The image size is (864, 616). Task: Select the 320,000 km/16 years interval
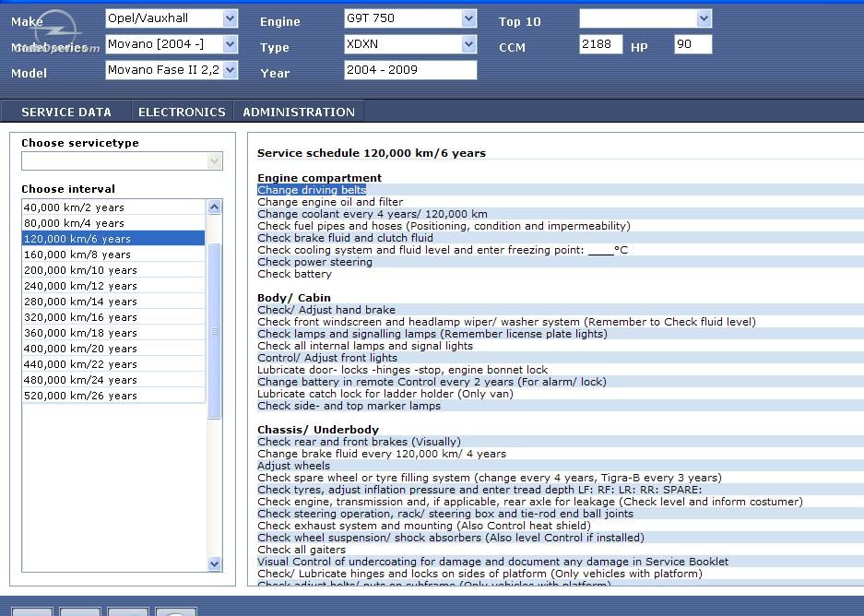pos(113,317)
